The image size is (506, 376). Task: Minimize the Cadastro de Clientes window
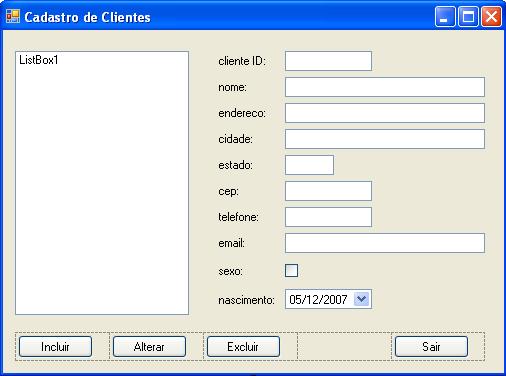click(445, 16)
